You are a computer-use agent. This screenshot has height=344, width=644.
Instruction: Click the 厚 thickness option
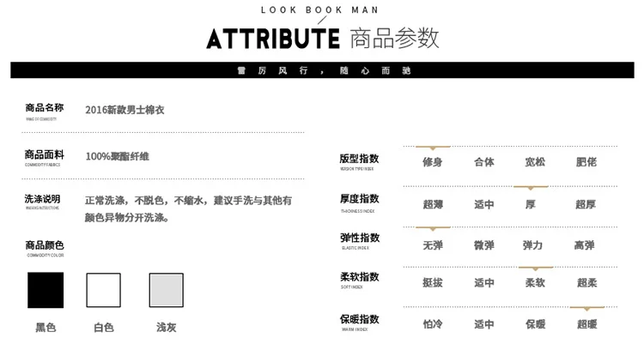click(x=531, y=204)
